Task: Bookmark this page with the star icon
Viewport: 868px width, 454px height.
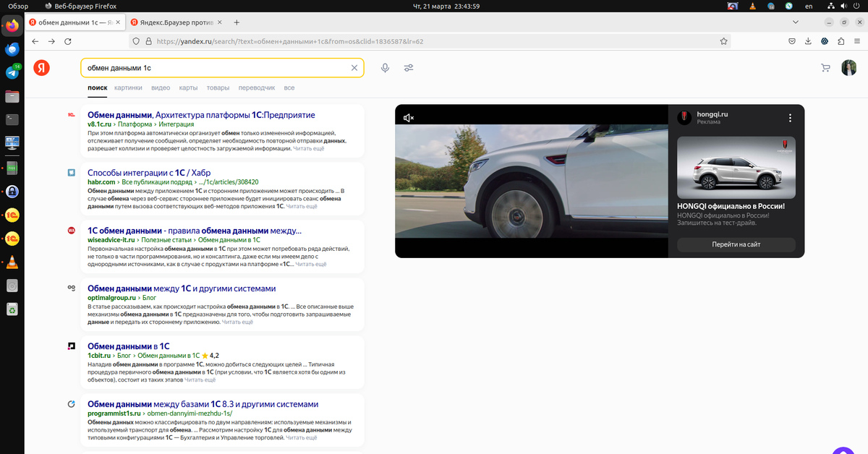Action: (x=724, y=41)
